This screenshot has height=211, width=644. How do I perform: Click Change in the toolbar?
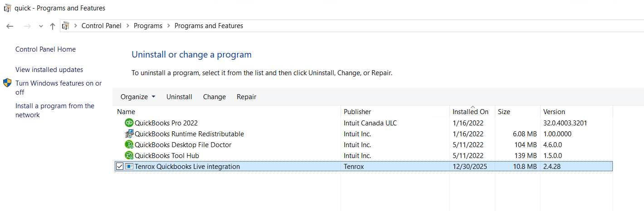click(x=214, y=97)
